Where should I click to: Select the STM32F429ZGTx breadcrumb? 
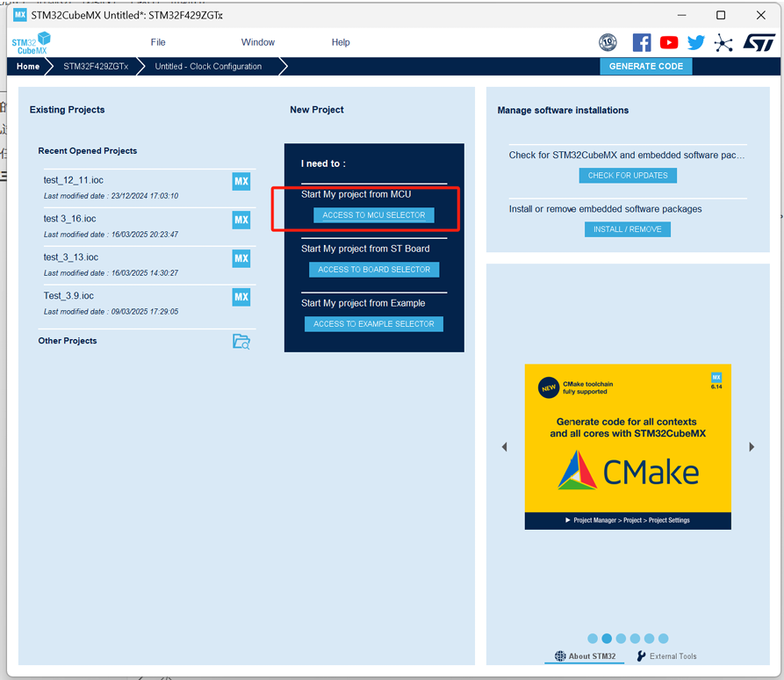[96, 67]
